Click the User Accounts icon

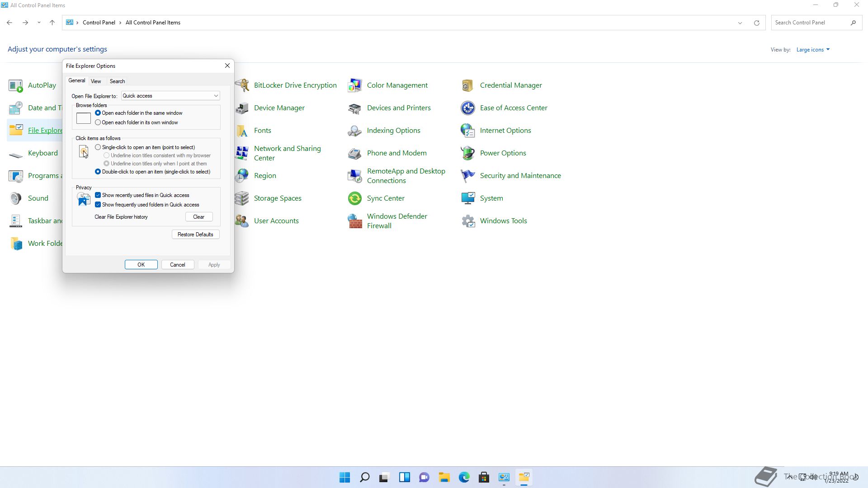242,221
